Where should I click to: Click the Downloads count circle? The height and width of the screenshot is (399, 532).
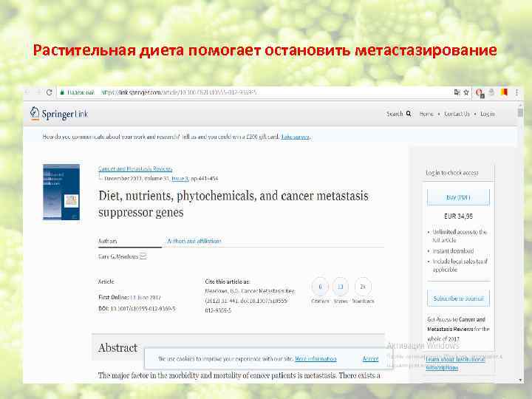[x=363, y=287]
